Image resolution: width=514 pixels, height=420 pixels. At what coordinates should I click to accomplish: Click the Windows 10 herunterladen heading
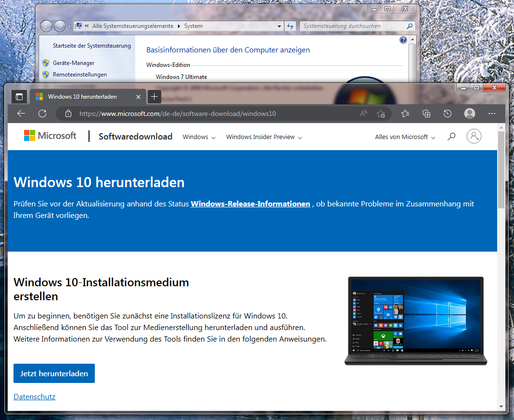pyautogui.click(x=99, y=182)
